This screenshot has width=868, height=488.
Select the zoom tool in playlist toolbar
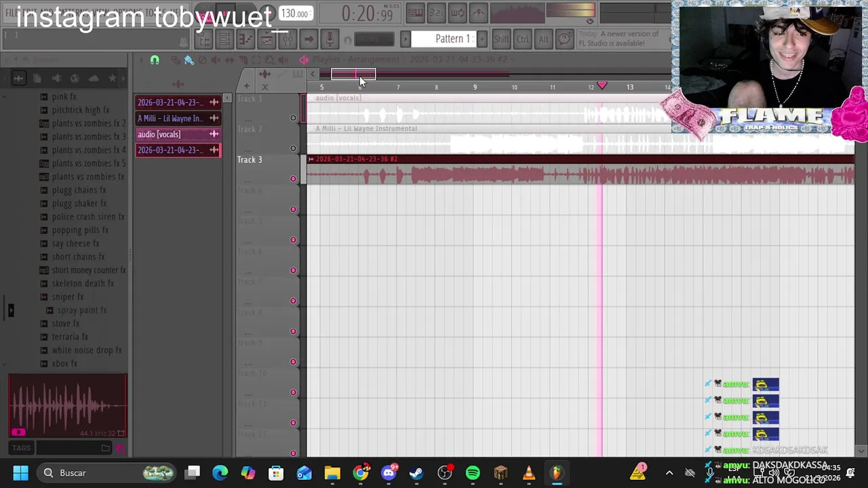point(269,60)
